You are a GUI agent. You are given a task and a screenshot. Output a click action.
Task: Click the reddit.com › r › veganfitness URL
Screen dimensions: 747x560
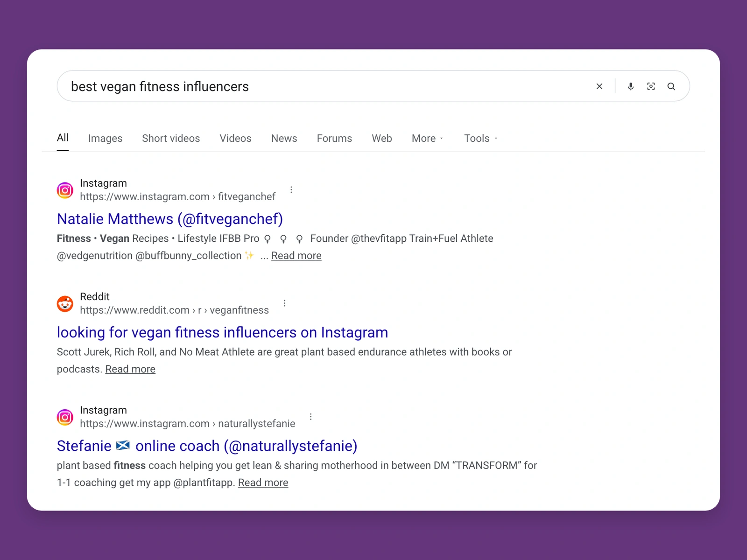pos(174,310)
